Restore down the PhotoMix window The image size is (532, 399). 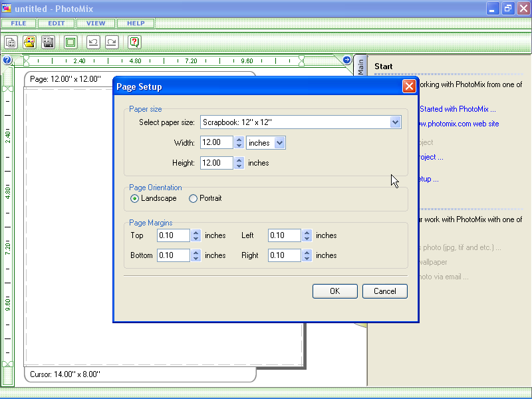click(508, 9)
